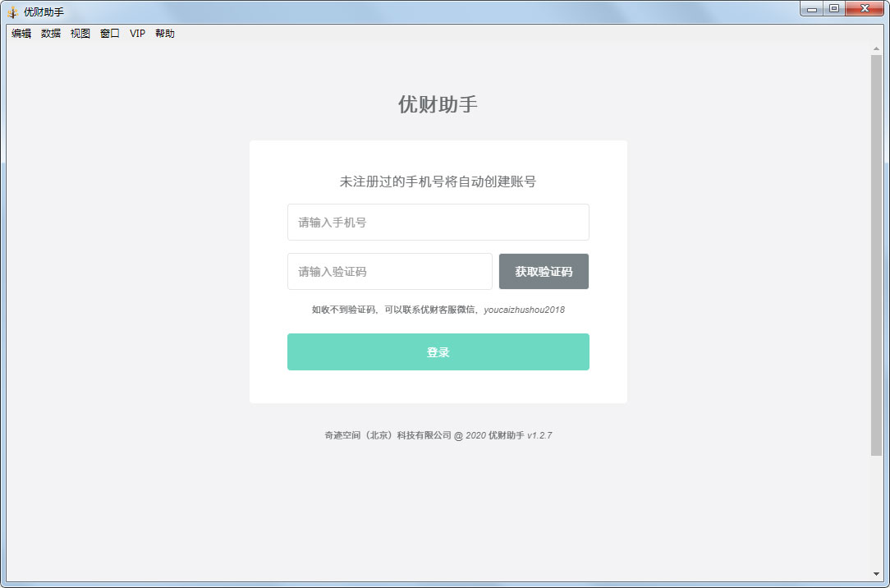Click the verification code input field
Screen dimensions: 890x588
tap(389, 271)
